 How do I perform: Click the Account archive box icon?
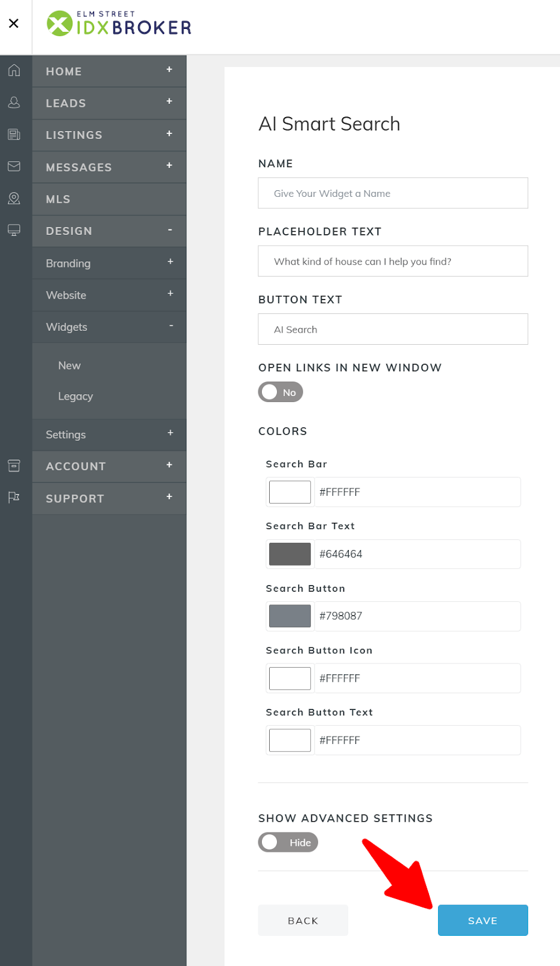[x=14, y=465]
